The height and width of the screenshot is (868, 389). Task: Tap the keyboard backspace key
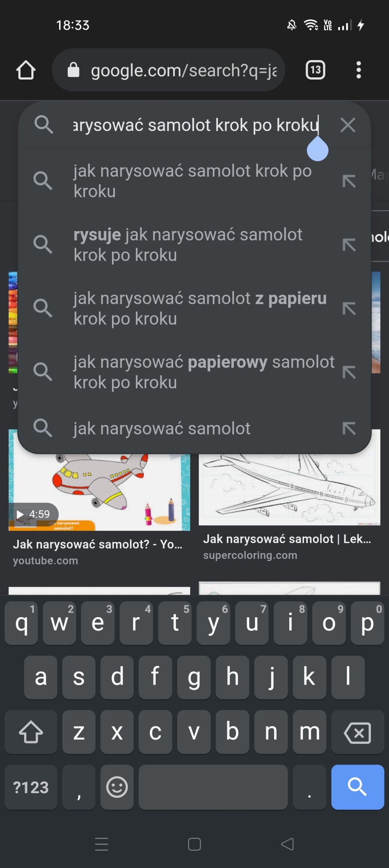[x=357, y=732]
